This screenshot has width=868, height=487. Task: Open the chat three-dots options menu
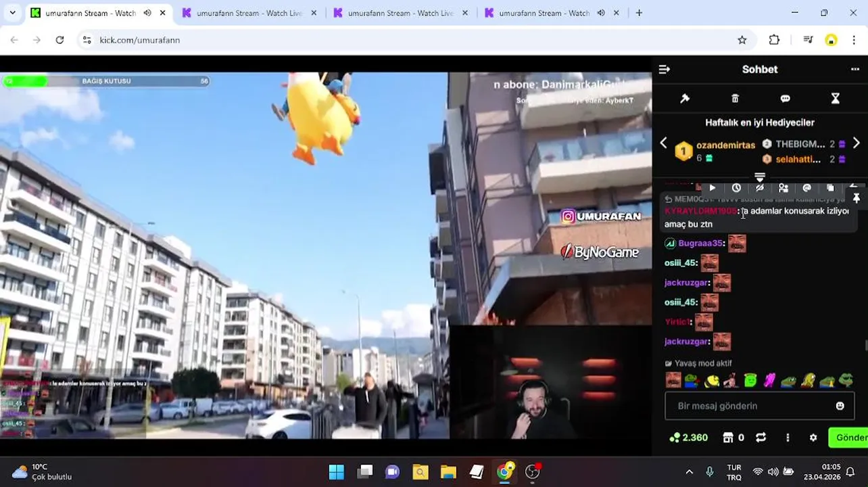854,69
